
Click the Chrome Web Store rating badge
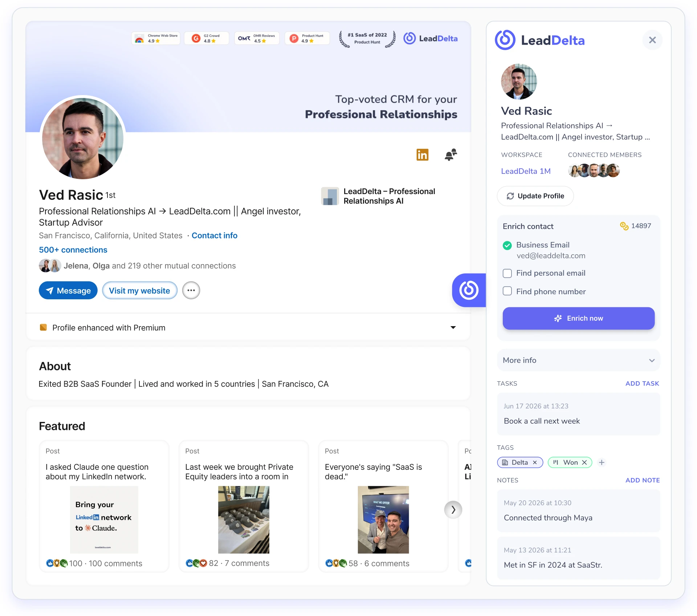[x=156, y=38]
